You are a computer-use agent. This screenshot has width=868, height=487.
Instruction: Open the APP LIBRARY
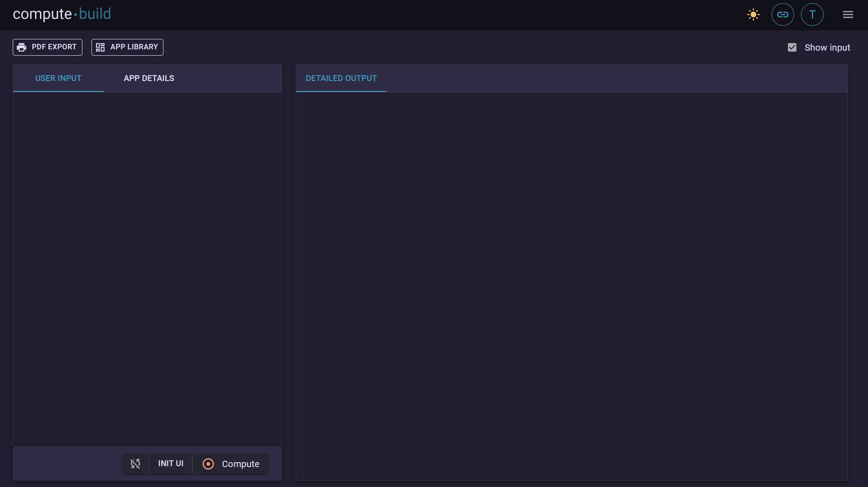[127, 47]
